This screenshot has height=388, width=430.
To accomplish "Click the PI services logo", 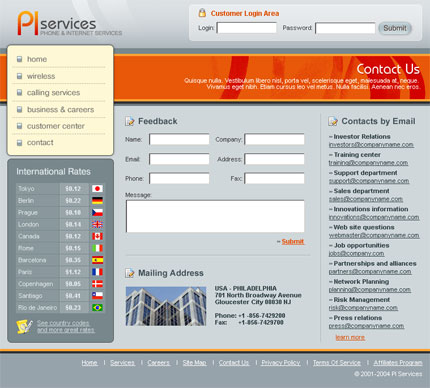I will 69,23.
